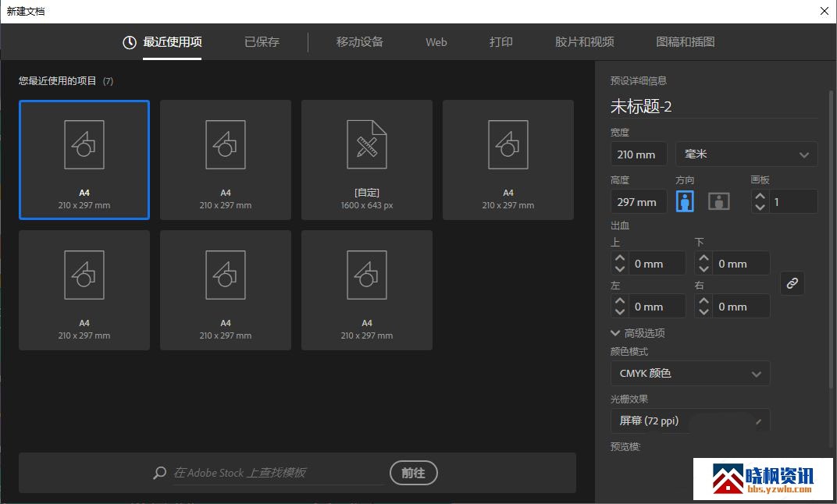Collapse the 高级选项 section
837x504 pixels.
point(615,333)
